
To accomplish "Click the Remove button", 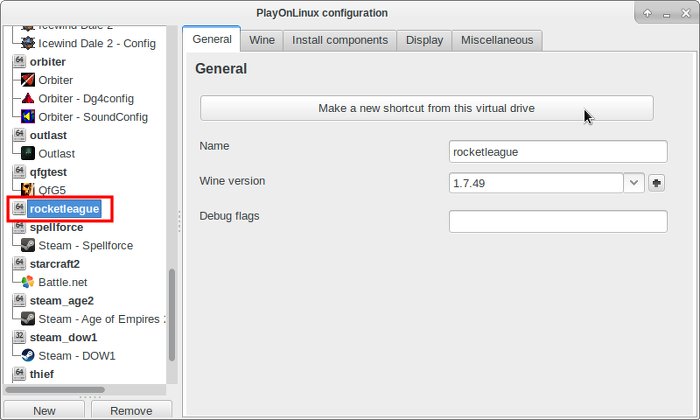I will [x=131, y=410].
